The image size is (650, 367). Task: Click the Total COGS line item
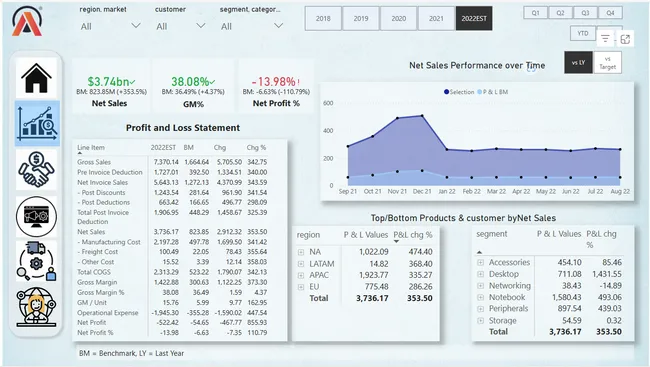pyautogui.click(x=94, y=272)
